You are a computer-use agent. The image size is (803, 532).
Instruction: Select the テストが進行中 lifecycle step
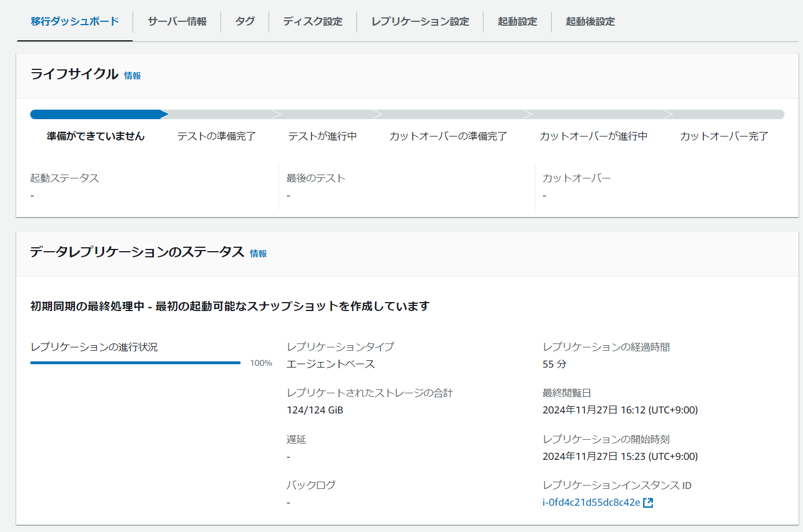tap(322, 136)
